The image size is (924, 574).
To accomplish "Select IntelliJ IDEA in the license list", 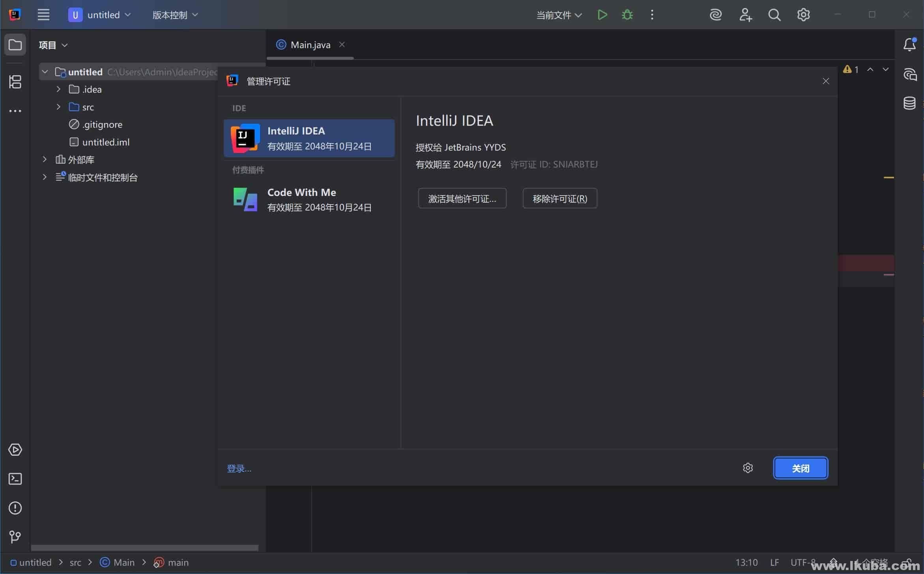I will coord(309,138).
